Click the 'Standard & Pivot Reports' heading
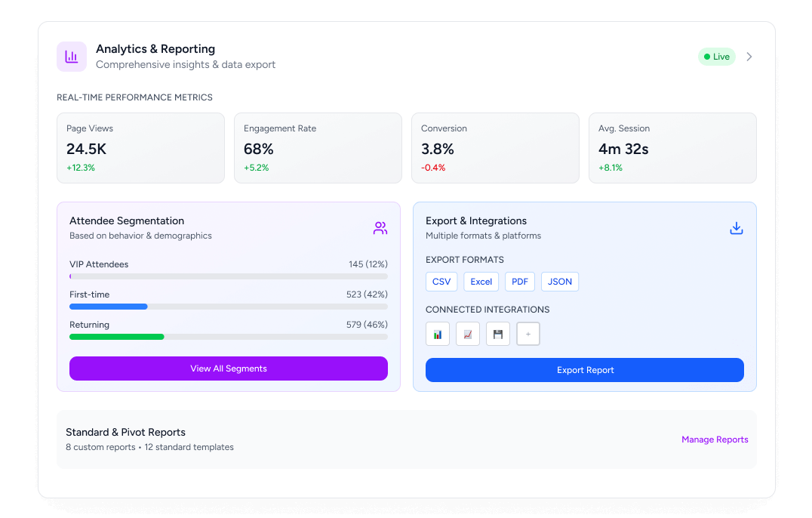812x518 pixels. (x=125, y=432)
